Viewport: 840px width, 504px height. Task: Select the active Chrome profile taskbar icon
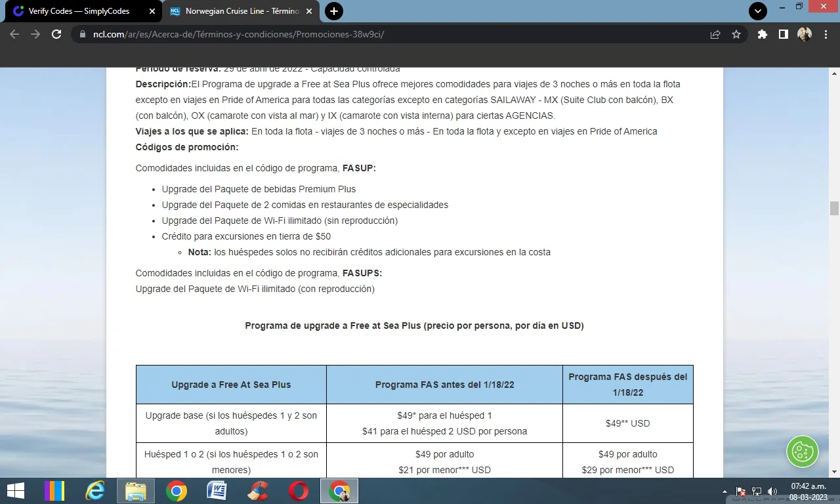click(x=339, y=491)
